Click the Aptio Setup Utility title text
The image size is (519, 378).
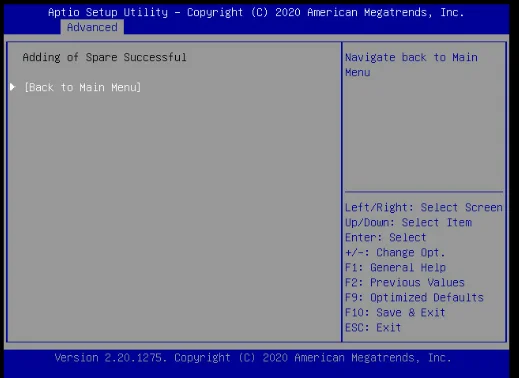256,12
